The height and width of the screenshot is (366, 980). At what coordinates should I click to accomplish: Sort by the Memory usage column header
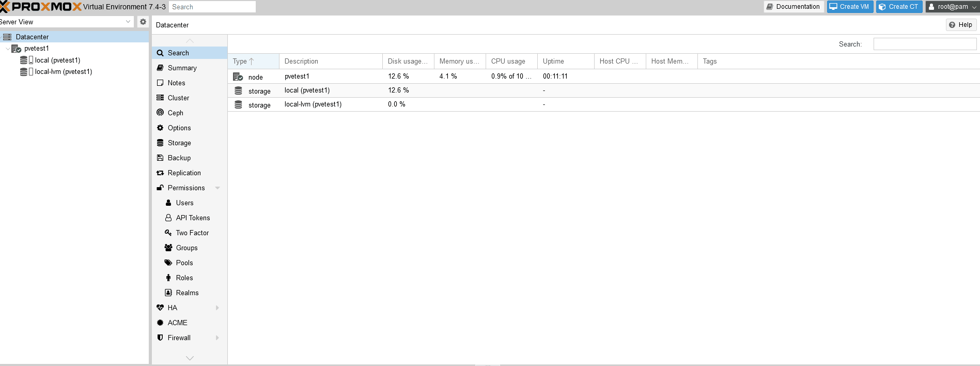point(460,61)
